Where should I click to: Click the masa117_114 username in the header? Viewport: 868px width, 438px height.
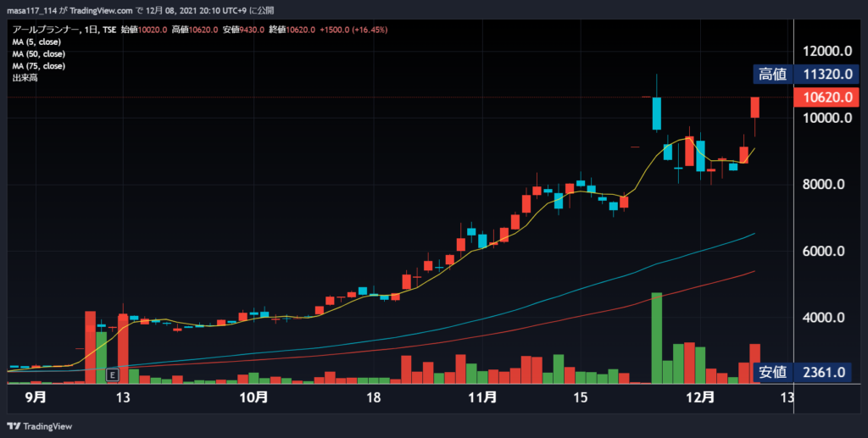click(x=31, y=10)
